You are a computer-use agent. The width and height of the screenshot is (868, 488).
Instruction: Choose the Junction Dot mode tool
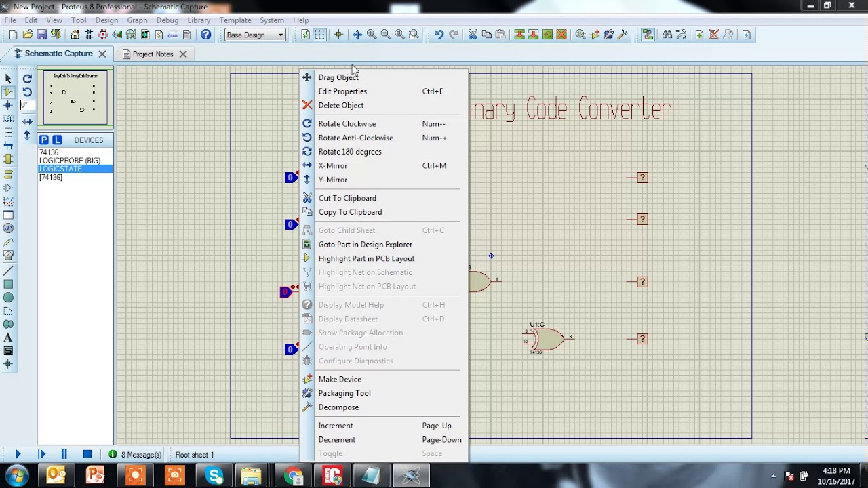[8, 106]
